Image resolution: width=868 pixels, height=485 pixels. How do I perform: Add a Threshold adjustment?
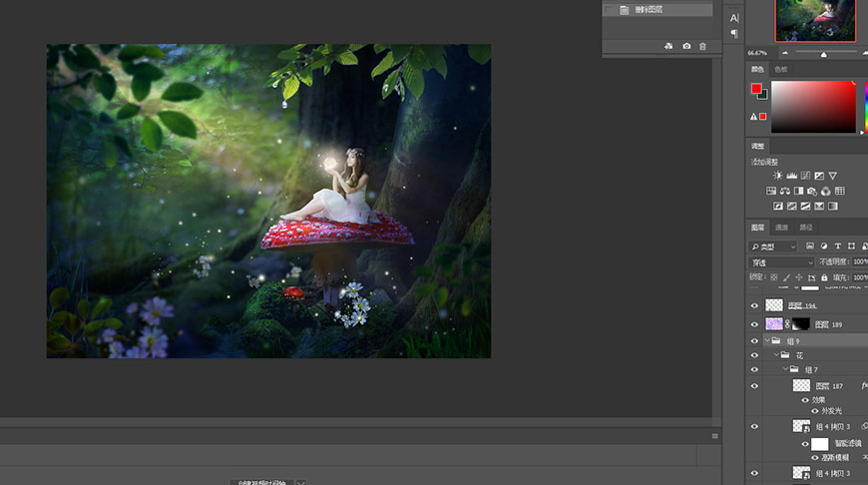coord(805,206)
